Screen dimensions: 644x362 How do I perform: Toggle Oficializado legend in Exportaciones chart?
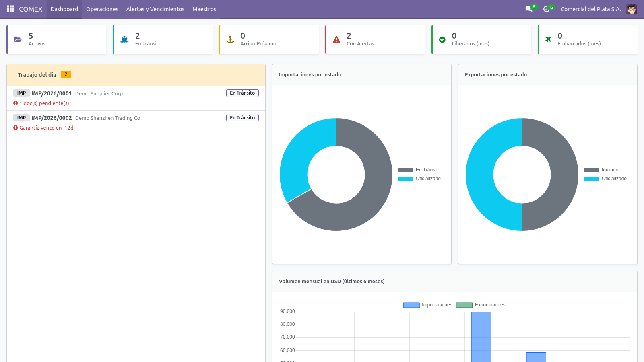coord(605,179)
